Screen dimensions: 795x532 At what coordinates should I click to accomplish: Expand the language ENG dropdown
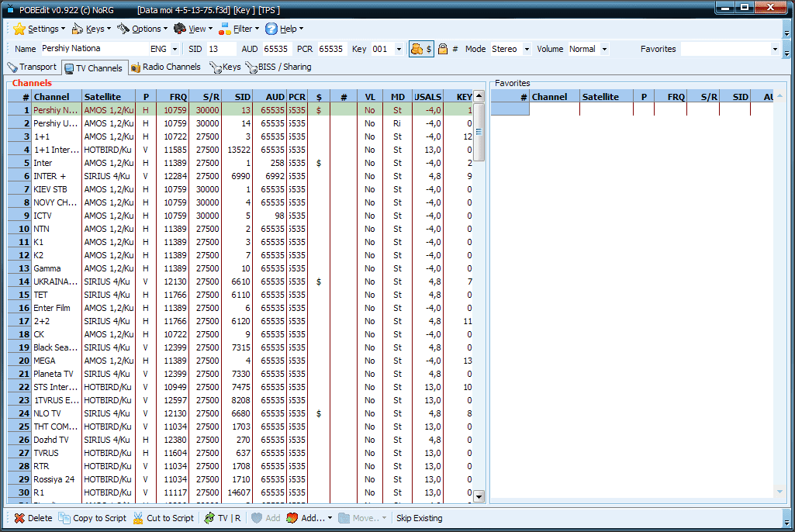(175, 49)
